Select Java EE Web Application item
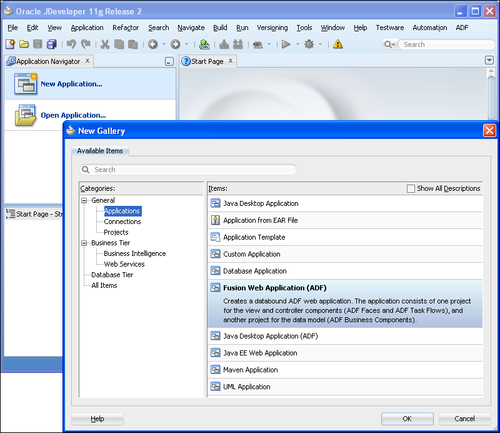This screenshot has height=433, width=500. tap(345, 353)
